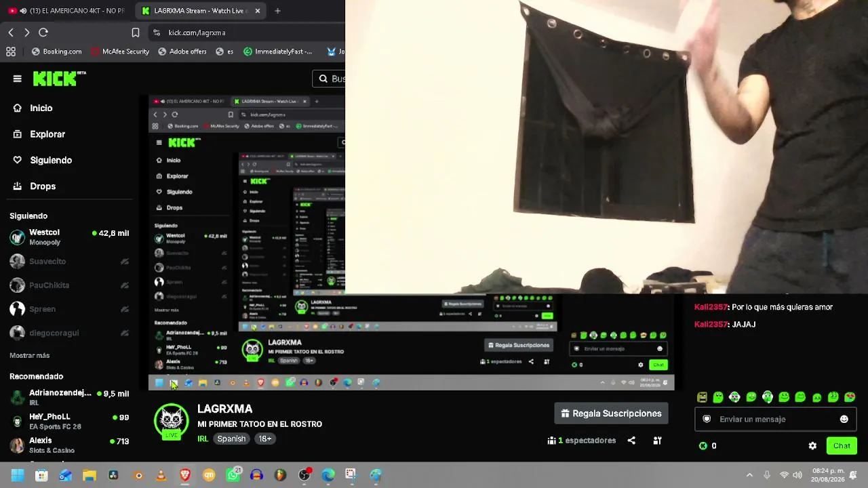Send message with the green Chat button
The image size is (868, 488).
click(842, 446)
